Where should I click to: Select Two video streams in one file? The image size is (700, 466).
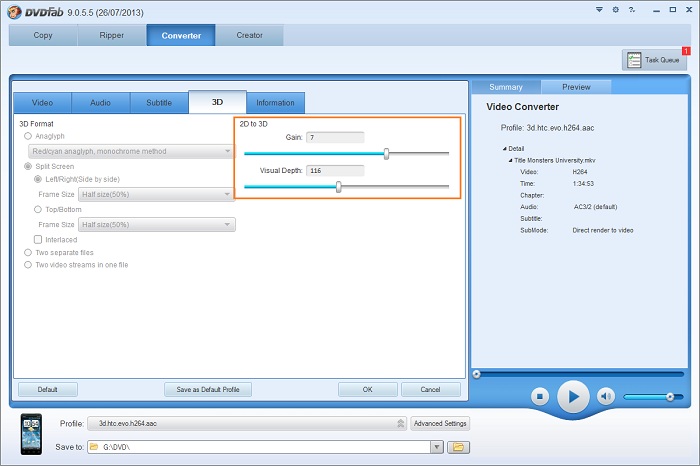[x=28, y=265]
